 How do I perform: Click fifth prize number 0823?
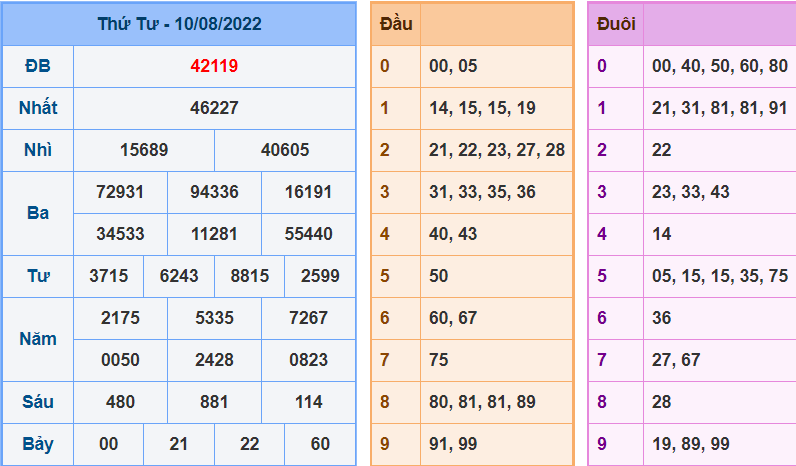click(x=308, y=360)
